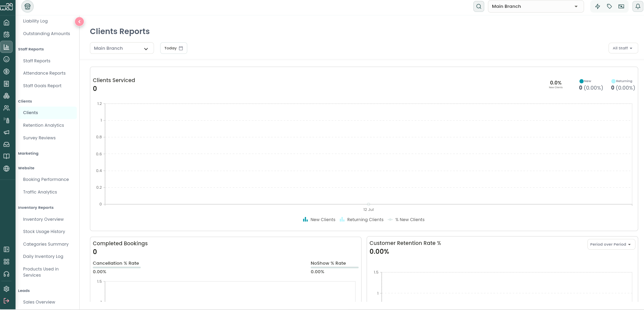644x310 pixels.
Task: Open the stacked boxes icon in the sidebar
Action: click(x=6, y=96)
